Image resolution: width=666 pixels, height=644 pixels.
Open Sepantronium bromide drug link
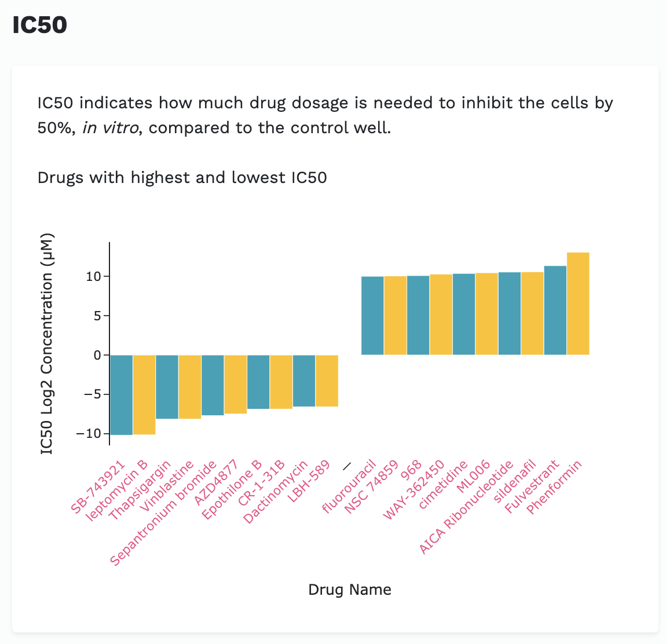coord(164,513)
